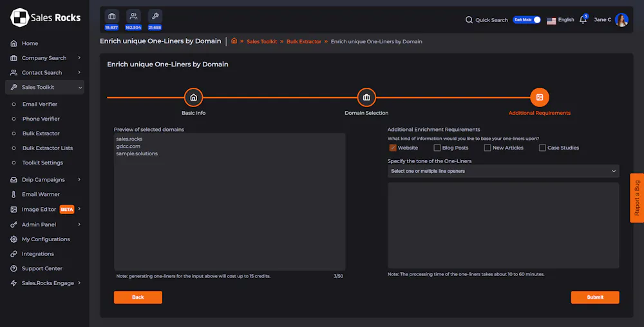Go to the Basic Info step icon

(193, 97)
